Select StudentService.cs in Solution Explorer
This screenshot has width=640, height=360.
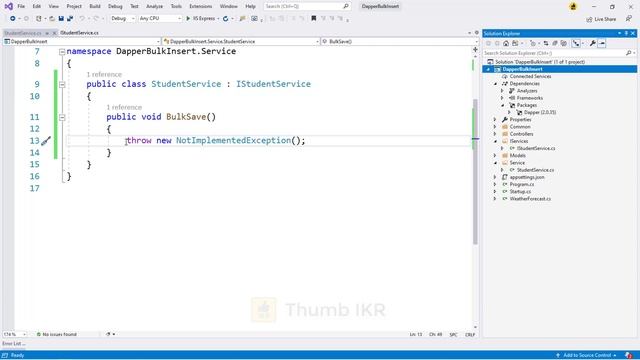(535, 170)
